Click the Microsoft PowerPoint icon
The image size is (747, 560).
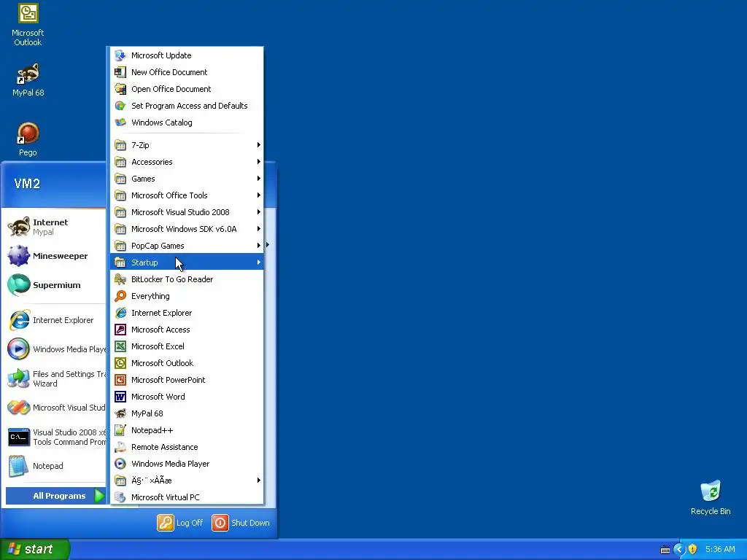[x=120, y=380]
